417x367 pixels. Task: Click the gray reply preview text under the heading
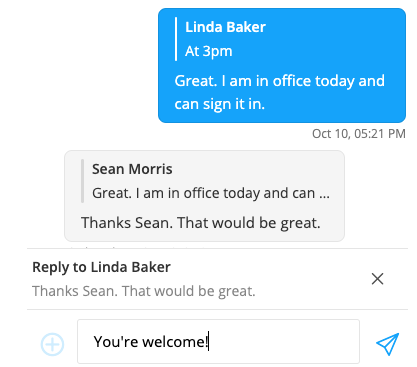144,291
